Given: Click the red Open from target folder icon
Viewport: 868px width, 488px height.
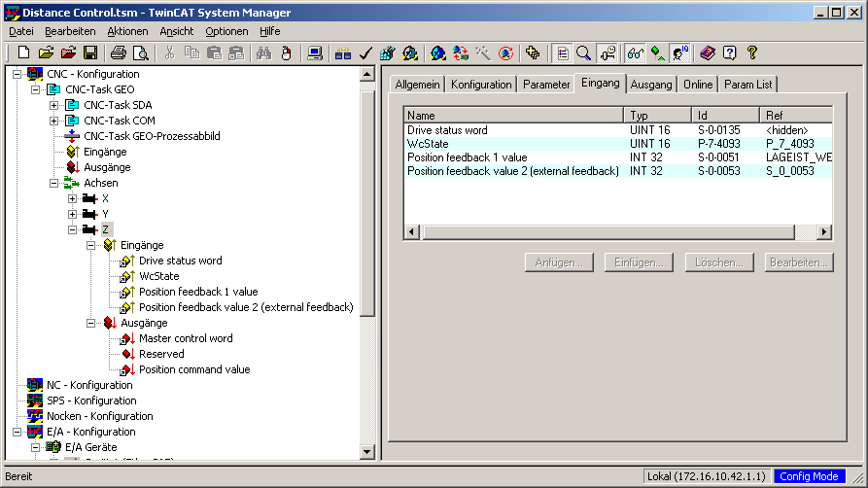Looking at the screenshot, I should point(68,53).
